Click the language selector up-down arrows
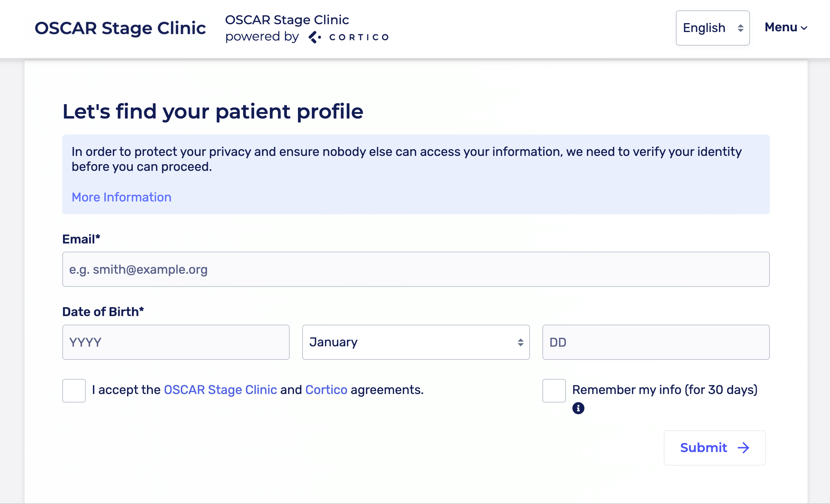 740,28
